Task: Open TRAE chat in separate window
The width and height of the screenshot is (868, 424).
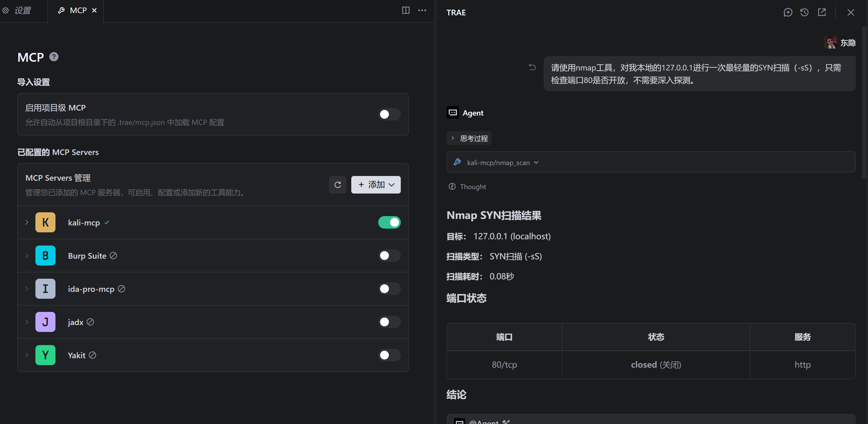Action: coord(822,13)
